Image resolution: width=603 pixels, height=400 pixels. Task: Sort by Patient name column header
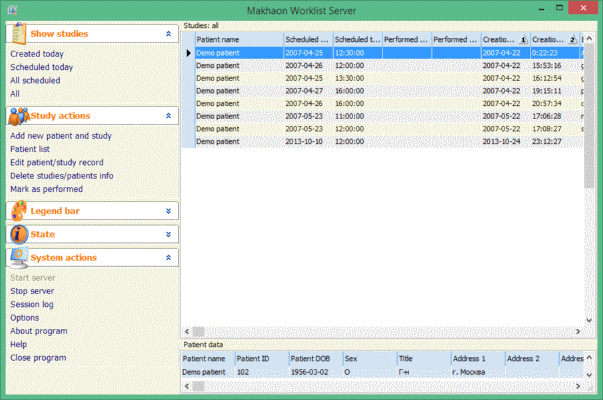(x=239, y=40)
